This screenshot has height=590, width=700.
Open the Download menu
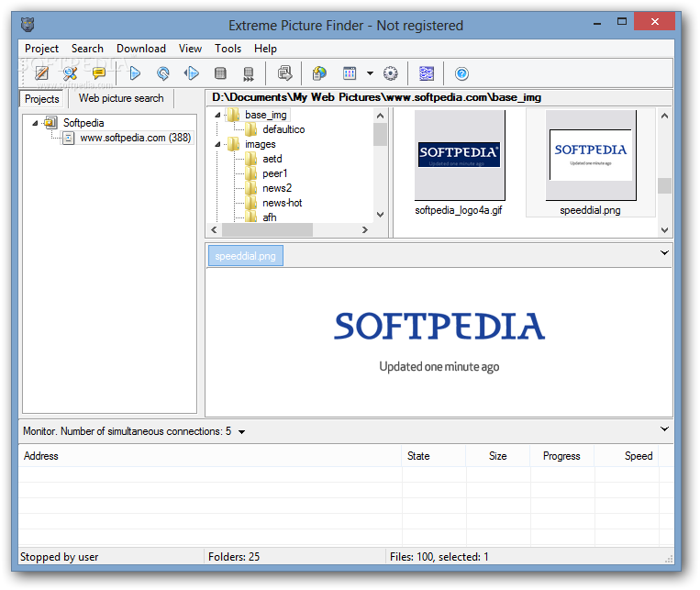tap(141, 49)
